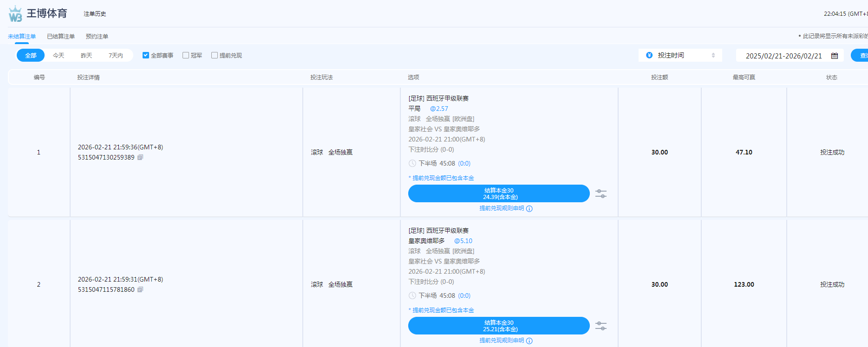The height and width of the screenshot is (347, 868).
Task: Select the 昨天 time filter
Action: [x=86, y=55]
